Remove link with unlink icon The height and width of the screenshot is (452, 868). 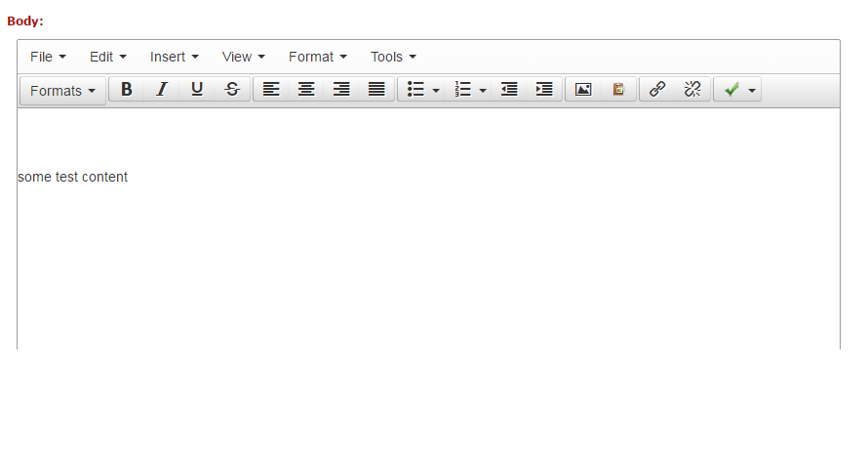coord(692,89)
